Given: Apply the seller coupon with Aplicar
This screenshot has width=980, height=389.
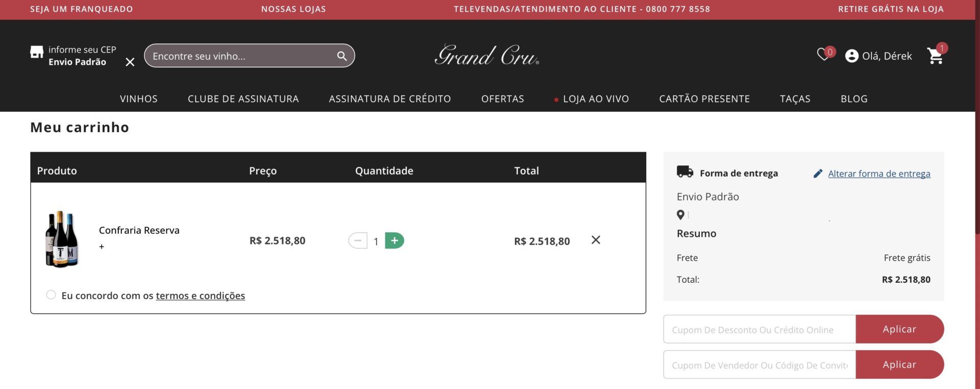Looking at the screenshot, I should [899, 364].
